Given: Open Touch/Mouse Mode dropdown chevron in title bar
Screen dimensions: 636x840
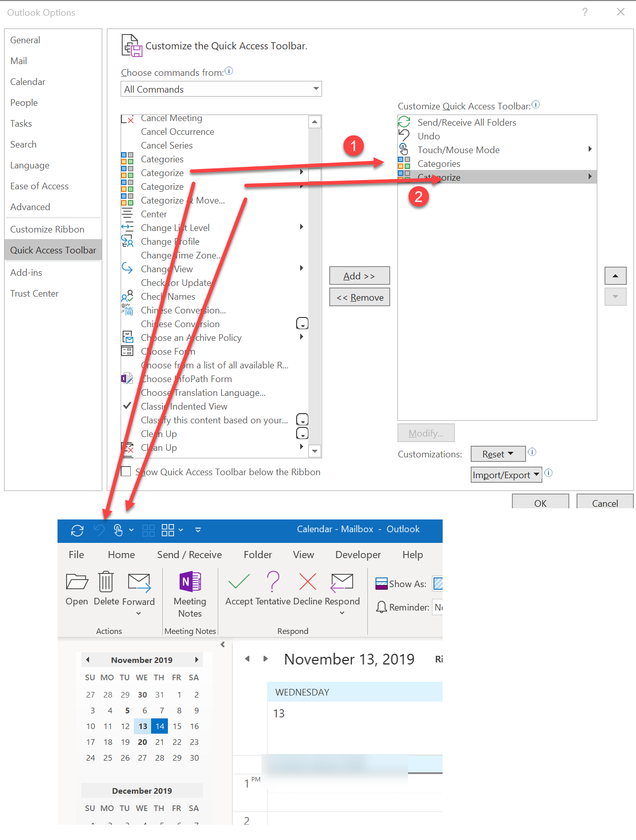Looking at the screenshot, I should click(x=131, y=530).
